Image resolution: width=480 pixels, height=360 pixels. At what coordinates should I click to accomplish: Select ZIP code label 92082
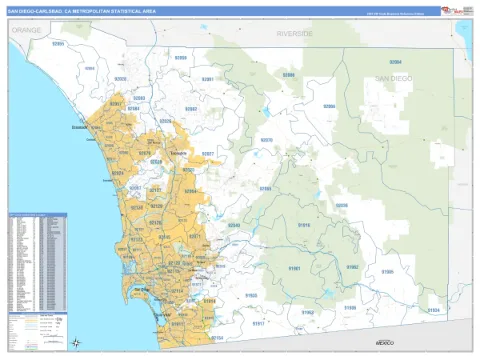tap(191, 109)
